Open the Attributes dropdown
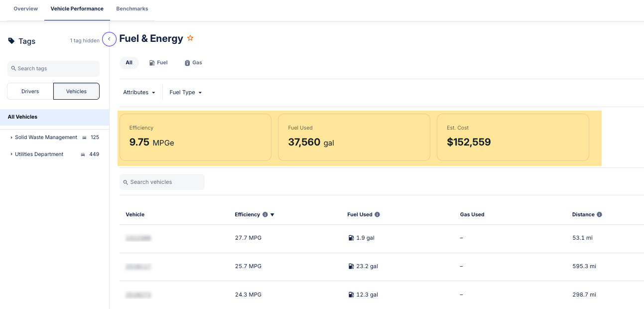The height and width of the screenshot is (309, 644). tap(139, 93)
